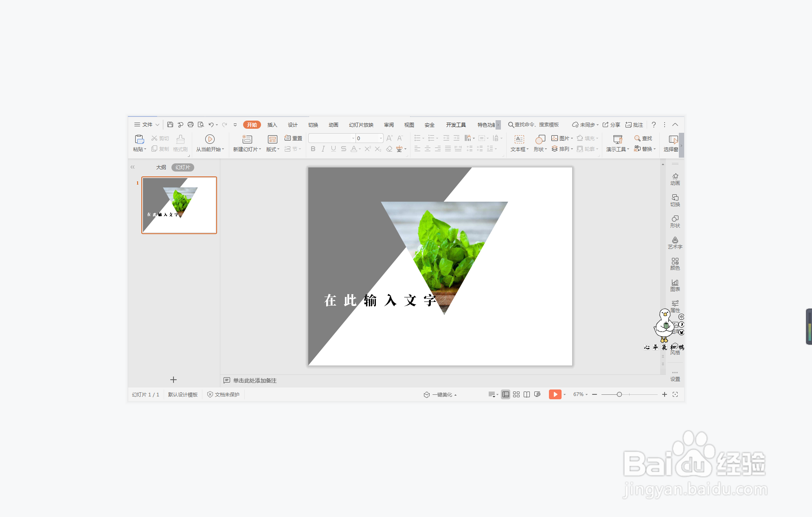Image resolution: width=812 pixels, height=517 pixels.
Task: Open Animation panel in right sidebar
Action: (675, 179)
